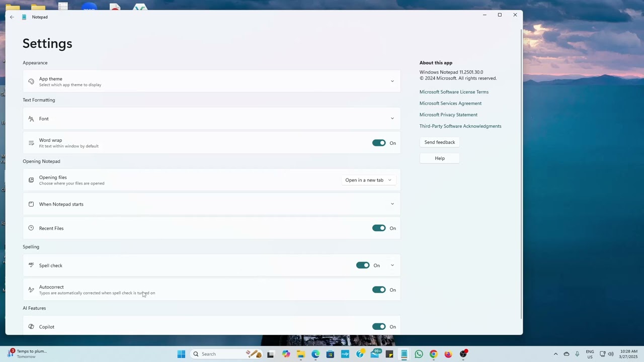Expand Spell check language options chevron

tap(392, 265)
